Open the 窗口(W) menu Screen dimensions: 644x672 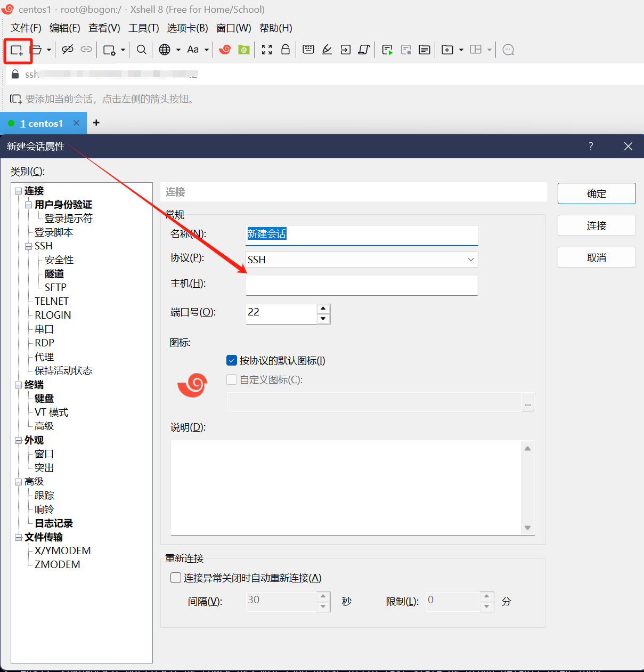pyautogui.click(x=234, y=28)
